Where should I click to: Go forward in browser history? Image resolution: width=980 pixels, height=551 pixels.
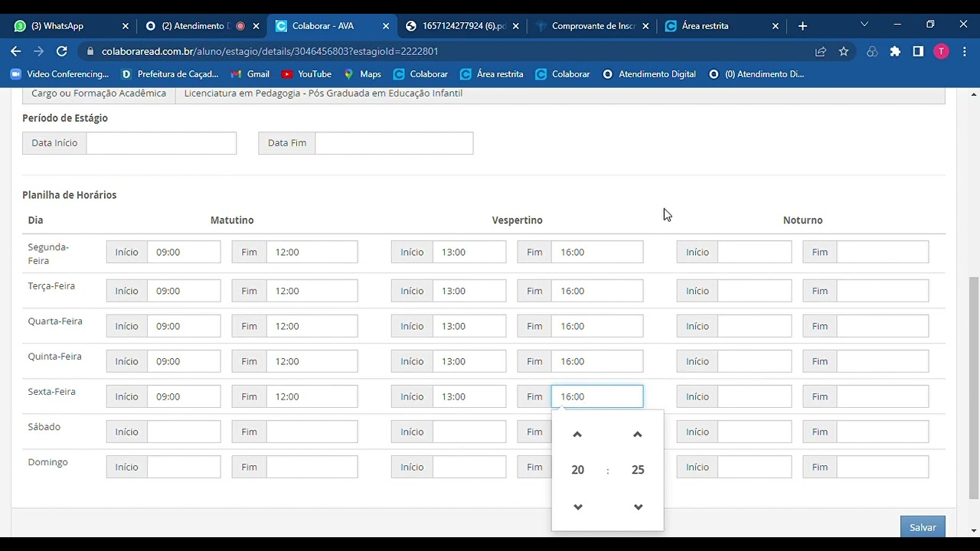[x=39, y=51]
